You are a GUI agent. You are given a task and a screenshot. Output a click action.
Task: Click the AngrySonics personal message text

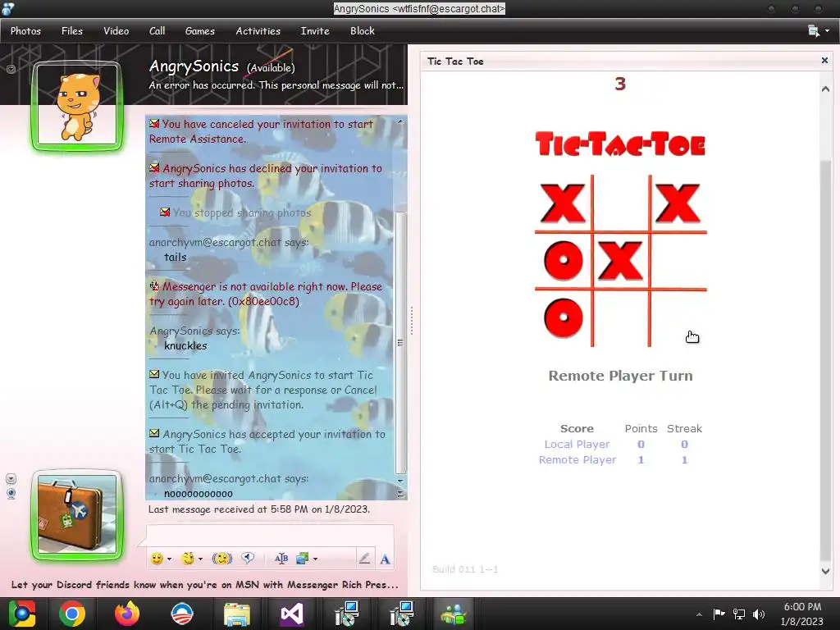pos(276,85)
